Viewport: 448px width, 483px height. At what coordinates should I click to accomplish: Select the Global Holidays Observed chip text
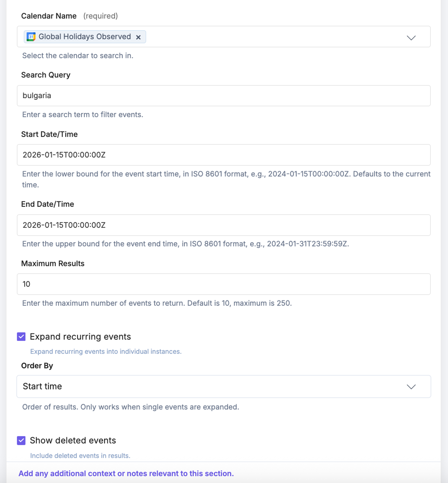tap(85, 37)
